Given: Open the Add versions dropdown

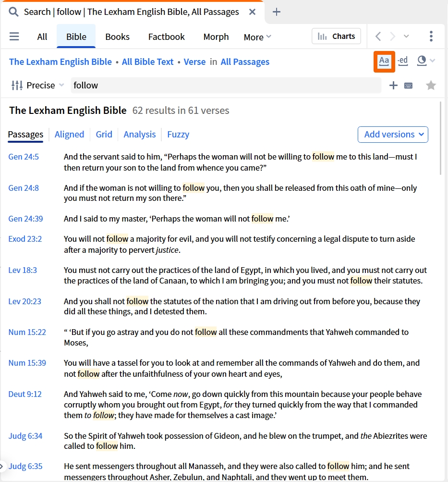Looking at the screenshot, I should click(x=393, y=135).
